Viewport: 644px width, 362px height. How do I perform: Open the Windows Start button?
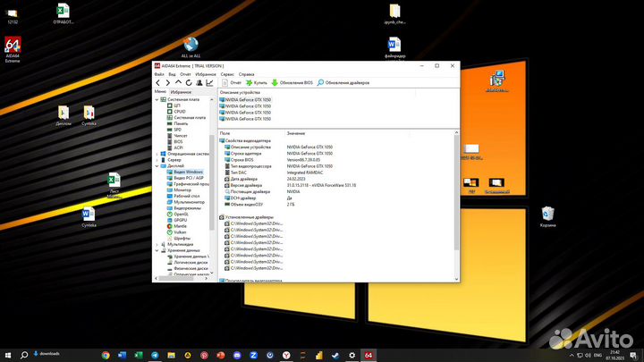click(x=8, y=355)
